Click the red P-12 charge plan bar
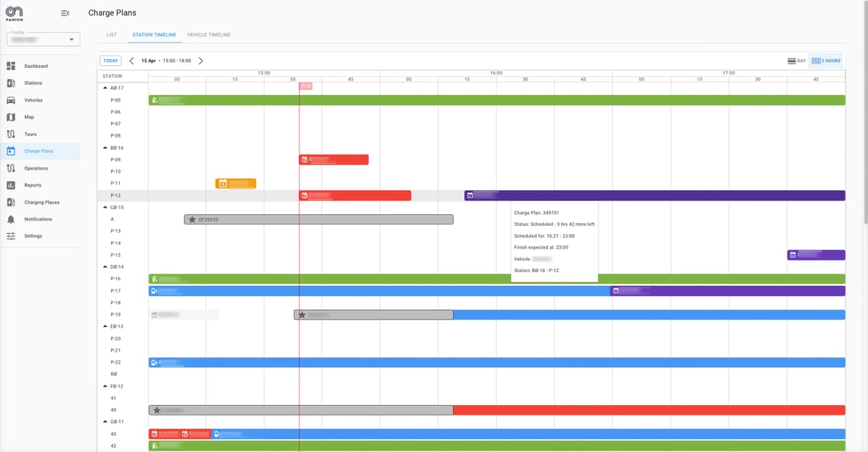The width and height of the screenshot is (868, 452). [355, 195]
